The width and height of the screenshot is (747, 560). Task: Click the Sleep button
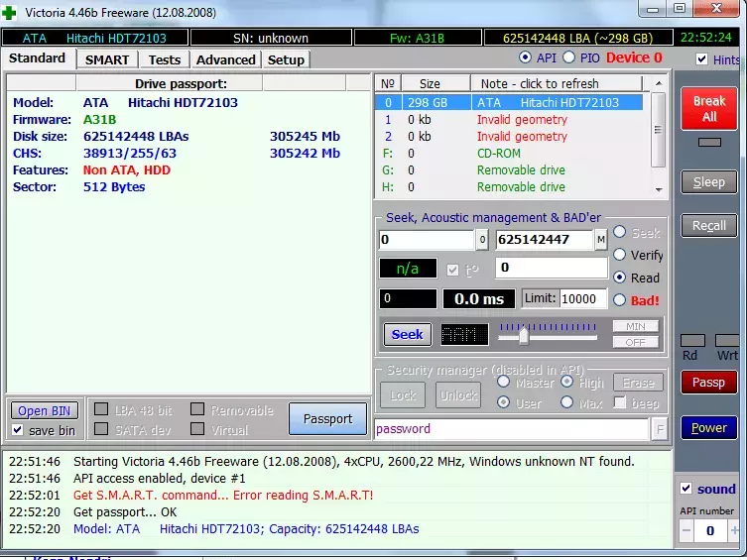709,182
